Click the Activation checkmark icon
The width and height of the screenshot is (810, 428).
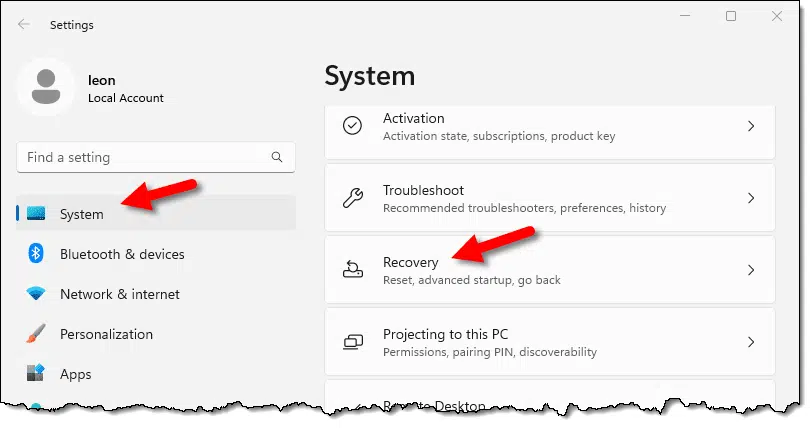click(x=352, y=125)
